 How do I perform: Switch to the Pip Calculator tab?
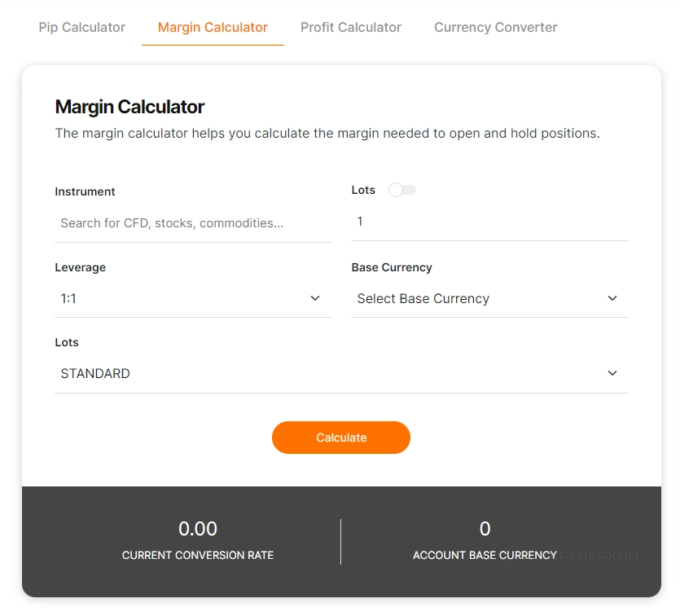click(81, 27)
